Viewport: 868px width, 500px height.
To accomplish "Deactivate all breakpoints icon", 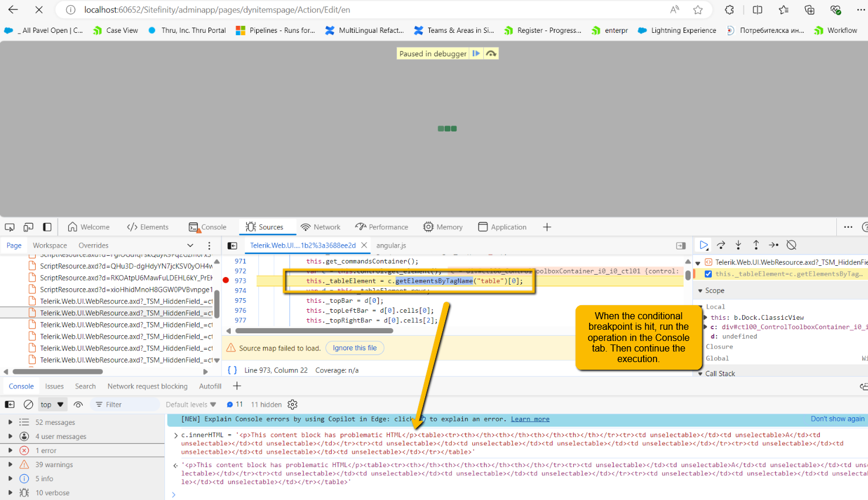I will (792, 245).
